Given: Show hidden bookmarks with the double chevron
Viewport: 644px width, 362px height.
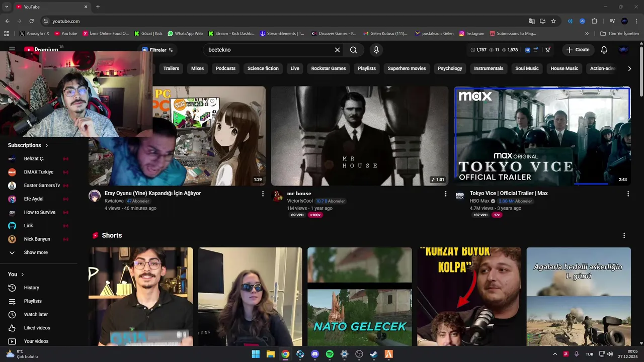Looking at the screenshot, I should click(587, 34).
